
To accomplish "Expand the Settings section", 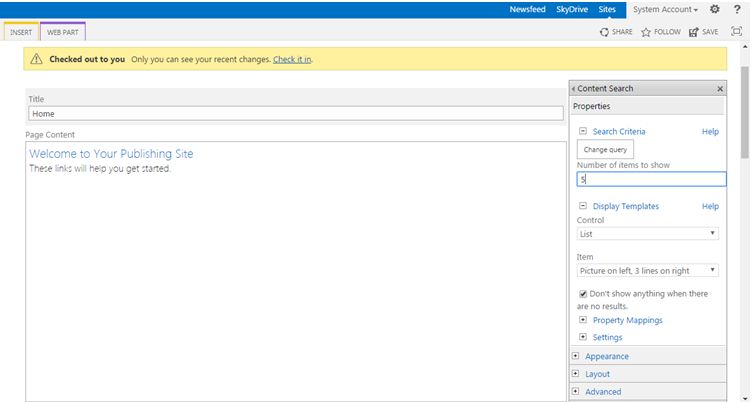I will point(583,337).
